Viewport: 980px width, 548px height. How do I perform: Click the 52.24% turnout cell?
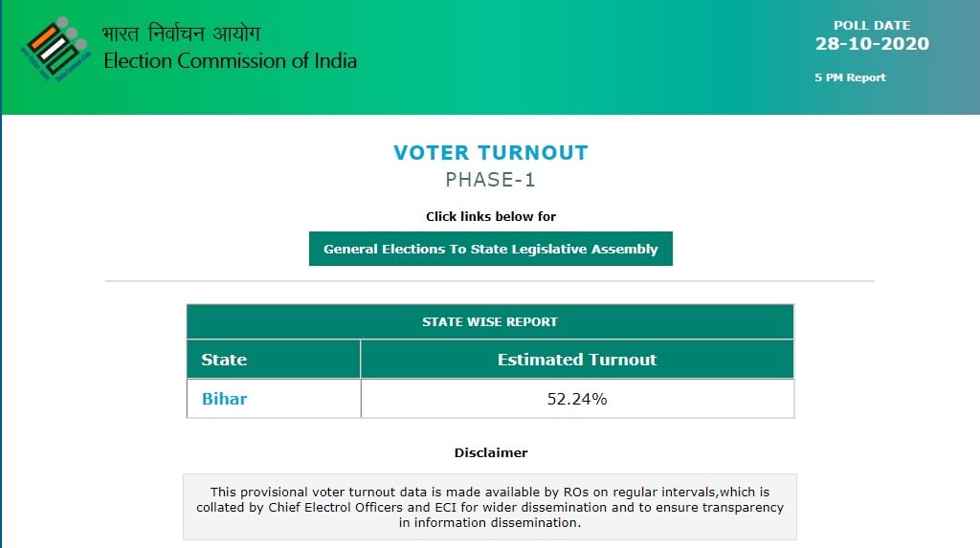(577, 399)
